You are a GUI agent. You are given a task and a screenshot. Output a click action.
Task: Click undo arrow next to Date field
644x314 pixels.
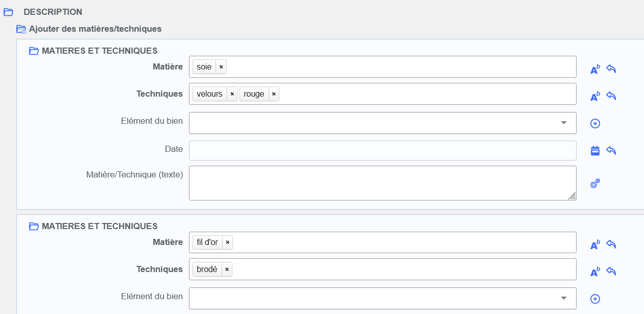click(611, 150)
